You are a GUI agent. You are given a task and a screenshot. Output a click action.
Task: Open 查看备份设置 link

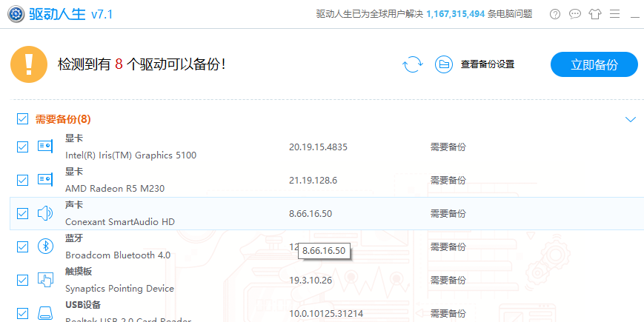click(487, 64)
